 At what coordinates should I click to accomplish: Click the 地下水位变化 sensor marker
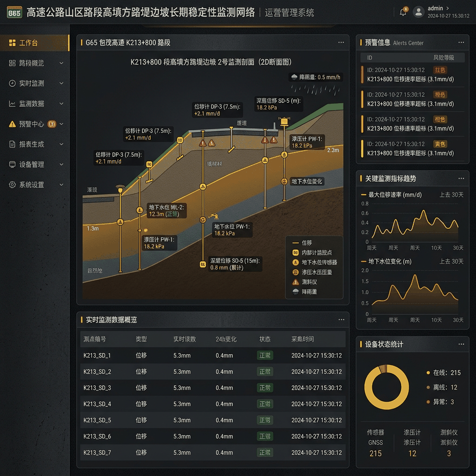(x=284, y=182)
